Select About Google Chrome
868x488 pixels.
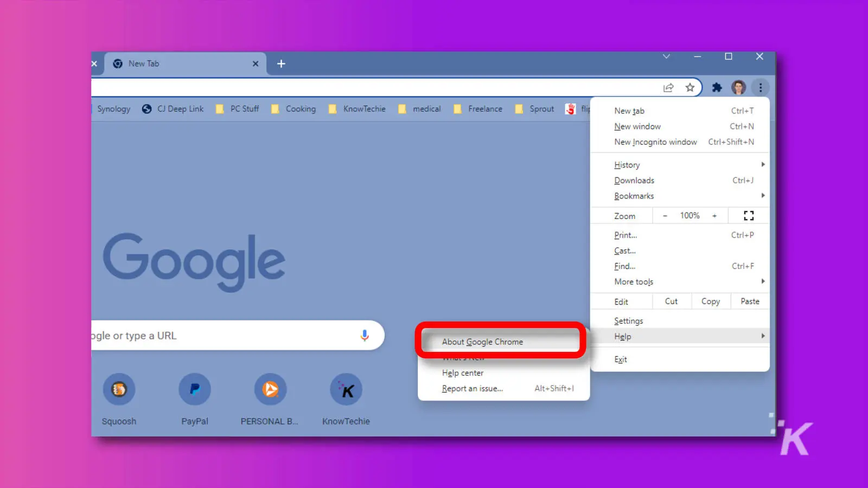pos(503,342)
